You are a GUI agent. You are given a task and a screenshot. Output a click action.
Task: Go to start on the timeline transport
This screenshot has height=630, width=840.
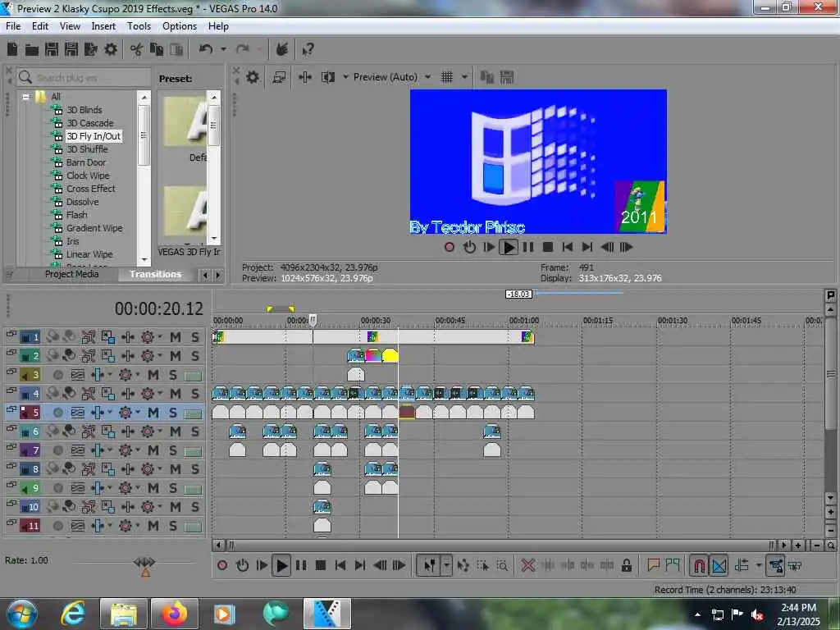pyautogui.click(x=340, y=565)
